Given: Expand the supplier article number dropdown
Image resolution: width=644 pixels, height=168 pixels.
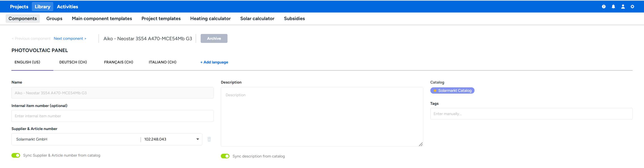Looking at the screenshot, I should [x=197, y=139].
